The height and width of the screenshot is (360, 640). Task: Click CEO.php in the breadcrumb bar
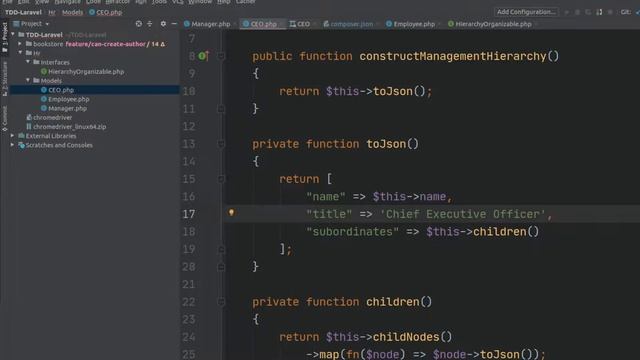(x=105, y=13)
